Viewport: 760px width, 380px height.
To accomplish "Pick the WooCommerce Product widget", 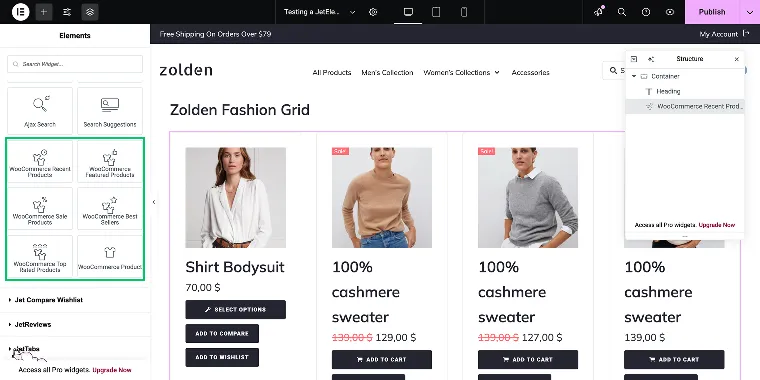I will [x=110, y=256].
